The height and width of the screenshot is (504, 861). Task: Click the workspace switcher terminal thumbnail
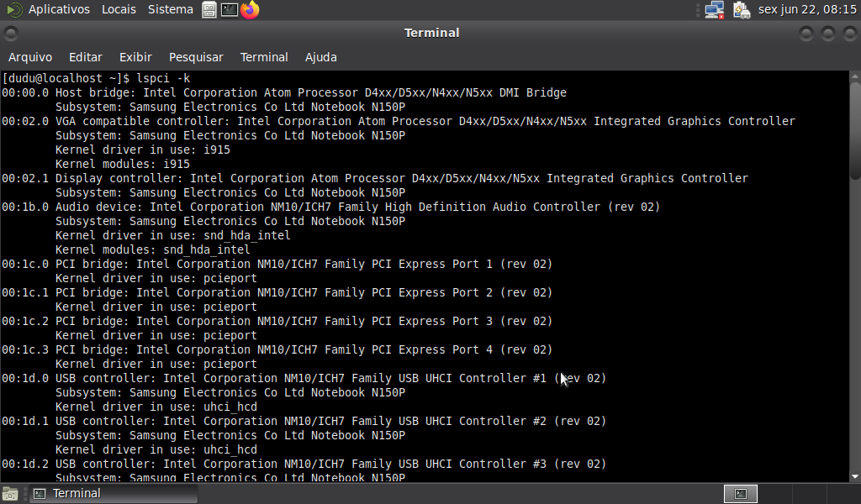tap(741, 494)
